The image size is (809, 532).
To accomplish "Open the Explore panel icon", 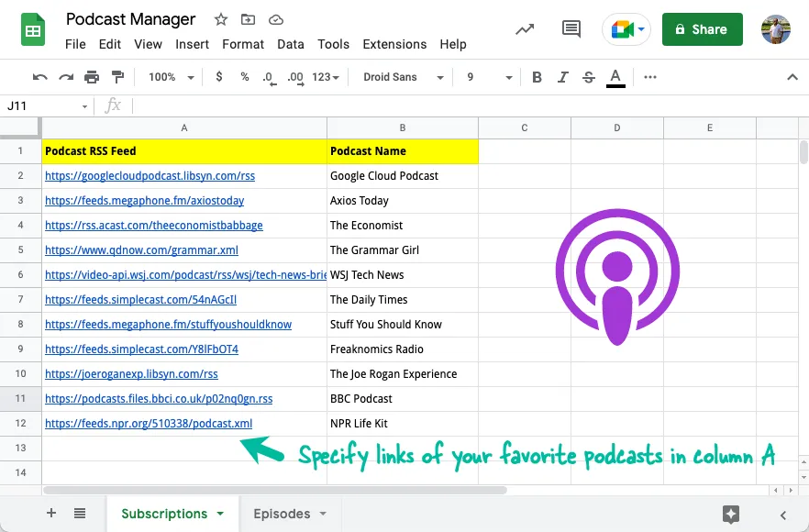I will 731,515.
